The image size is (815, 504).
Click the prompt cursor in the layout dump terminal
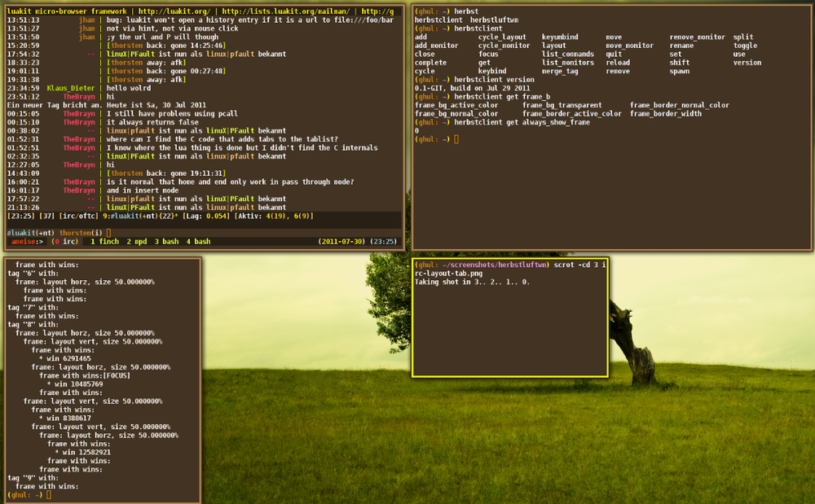click(x=49, y=495)
